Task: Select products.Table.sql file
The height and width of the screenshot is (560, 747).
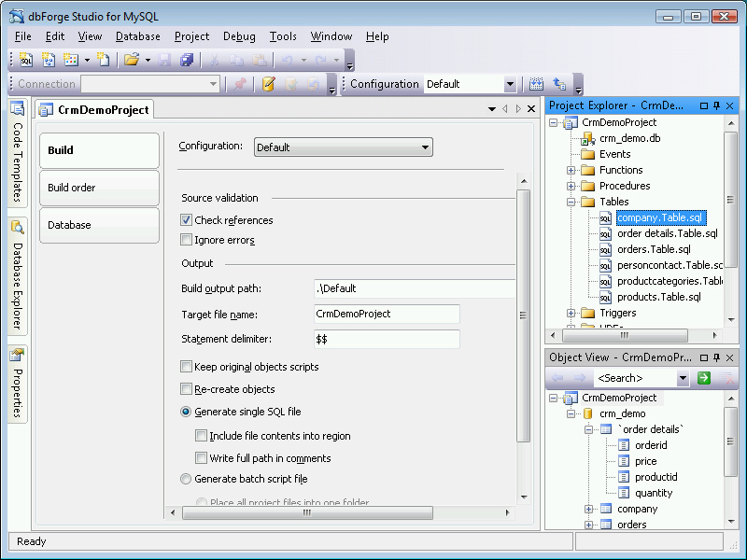Action: point(659,297)
